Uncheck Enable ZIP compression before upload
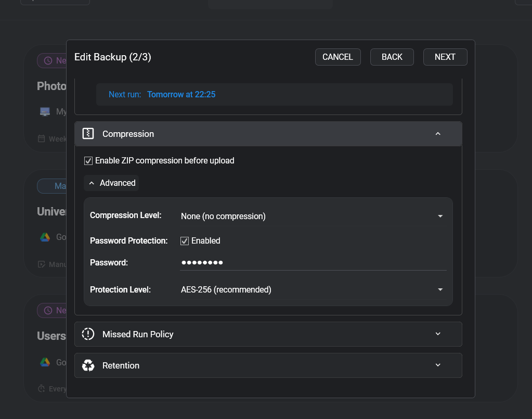The width and height of the screenshot is (532, 419). pos(88,161)
